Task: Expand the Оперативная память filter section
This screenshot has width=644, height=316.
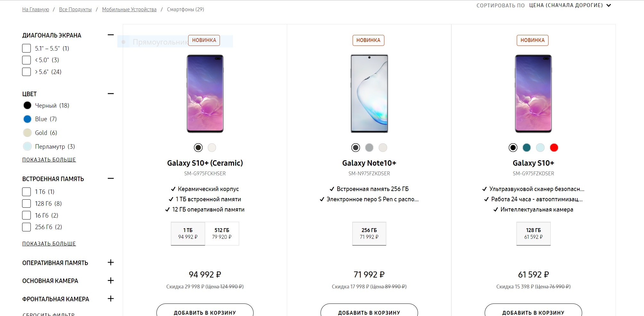Action: pos(111,262)
